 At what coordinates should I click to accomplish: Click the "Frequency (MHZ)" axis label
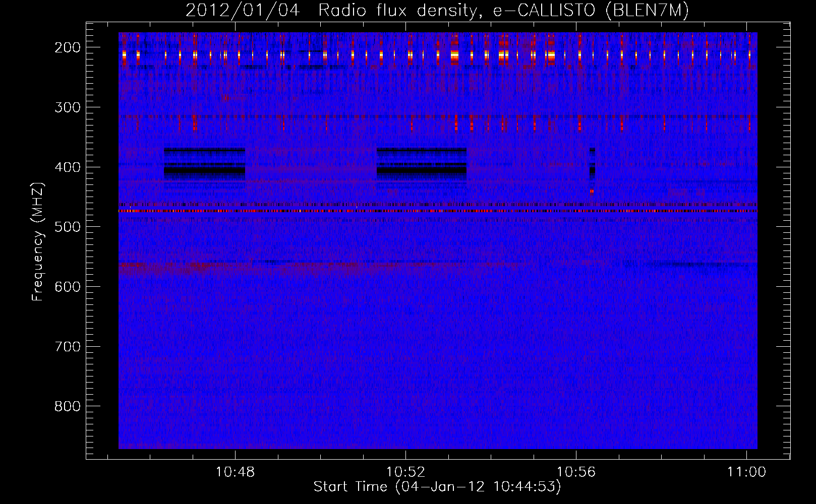coord(38,241)
